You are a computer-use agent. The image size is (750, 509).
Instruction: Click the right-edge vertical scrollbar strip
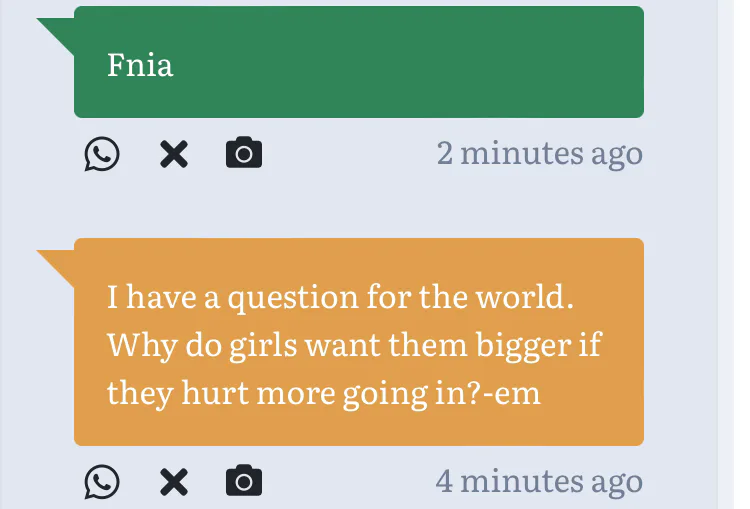726,250
